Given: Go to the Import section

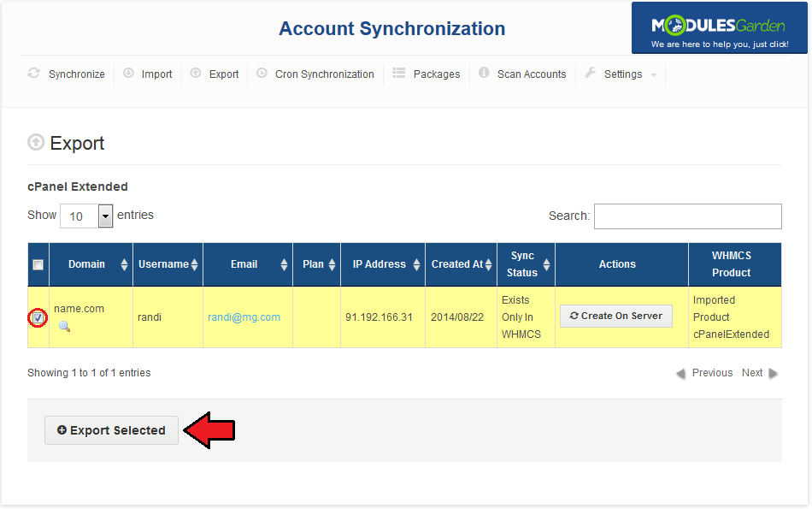Looking at the screenshot, I should point(157,74).
